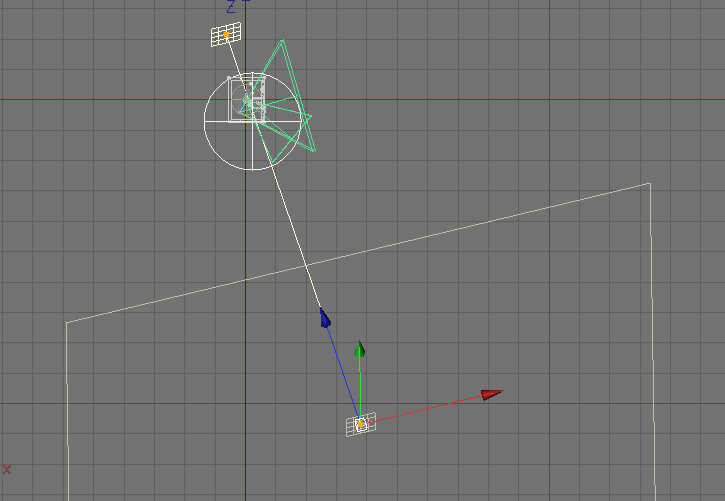The image size is (725, 501).
Task: Click the red X-axis arrow of the move gizmo
Action: click(x=492, y=395)
